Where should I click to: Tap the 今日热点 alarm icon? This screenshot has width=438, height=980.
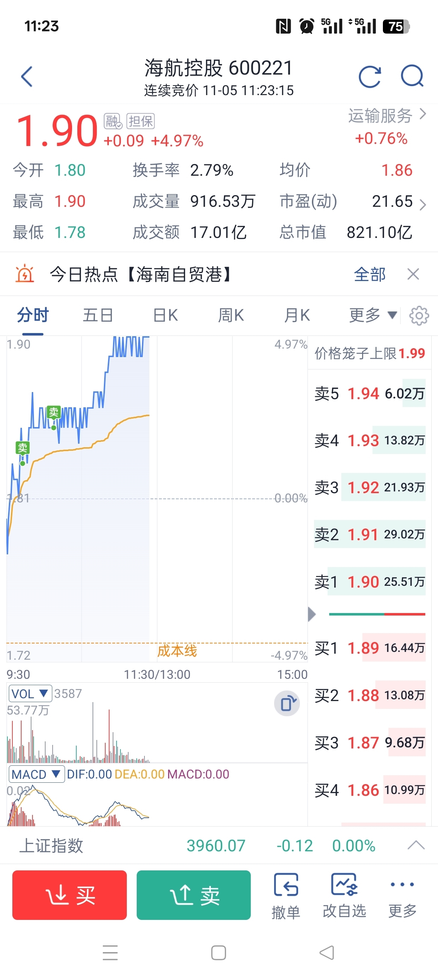tap(25, 274)
